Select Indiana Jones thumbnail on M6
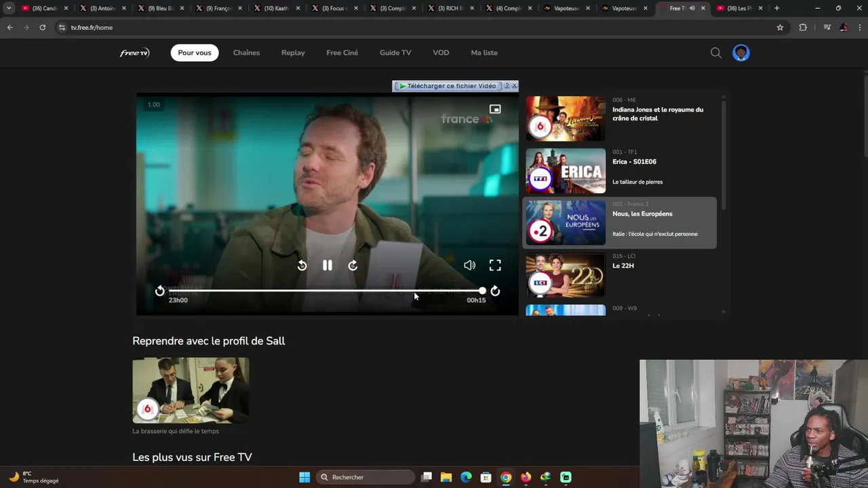 click(x=566, y=119)
